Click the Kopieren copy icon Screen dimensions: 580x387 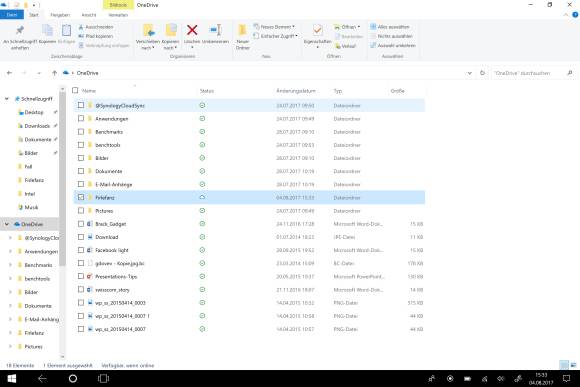point(47,30)
